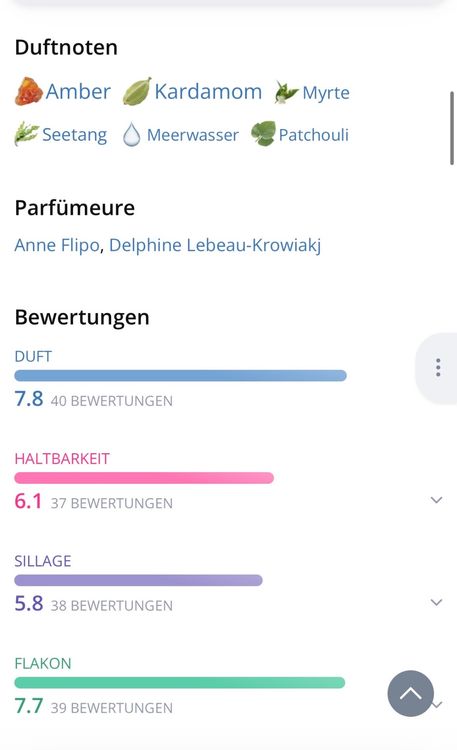Screen dimensions: 457x750
Task: Open the Patchouli fragrance note link
Action: pos(313,135)
